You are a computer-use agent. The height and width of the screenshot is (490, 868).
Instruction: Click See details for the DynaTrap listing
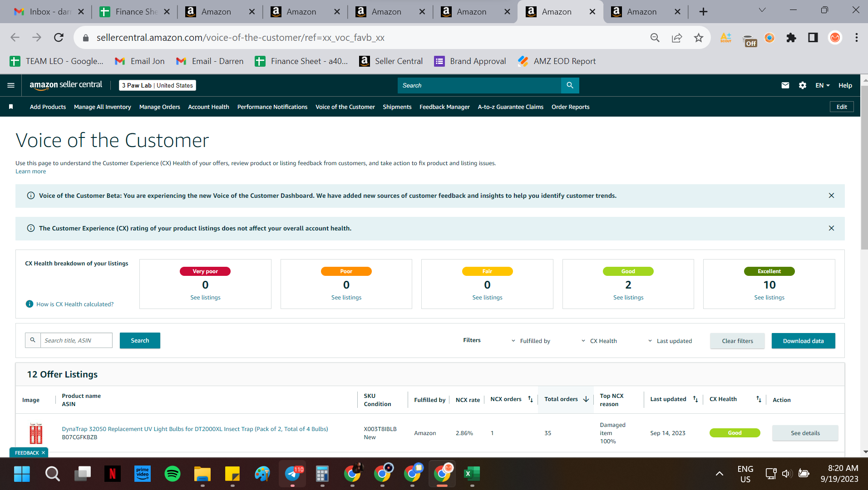pos(805,433)
